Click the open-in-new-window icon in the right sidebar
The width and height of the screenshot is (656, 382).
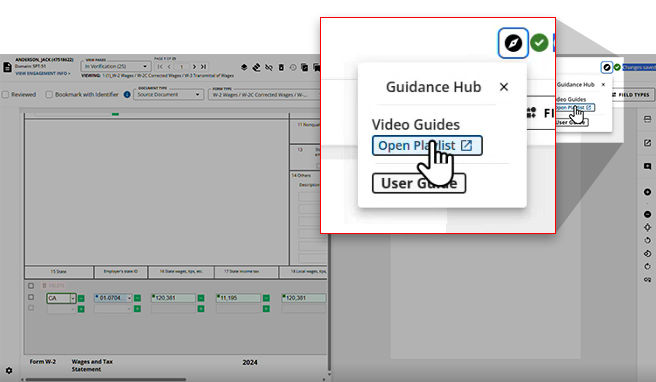click(647, 143)
